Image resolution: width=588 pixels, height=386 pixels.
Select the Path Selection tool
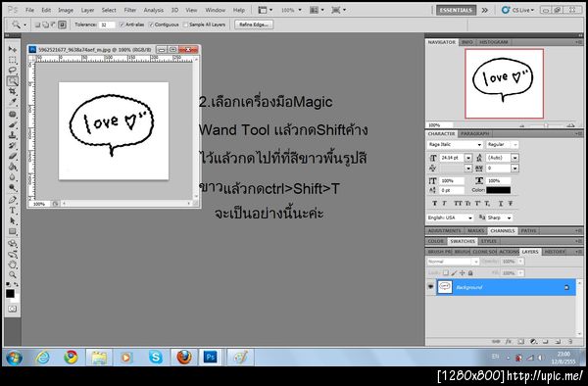pos(13,220)
